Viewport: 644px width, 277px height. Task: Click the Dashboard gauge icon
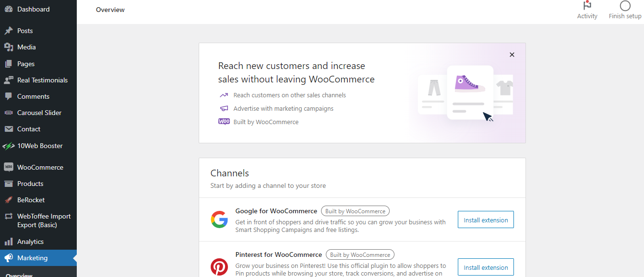pyautogui.click(x=9, y=9)
